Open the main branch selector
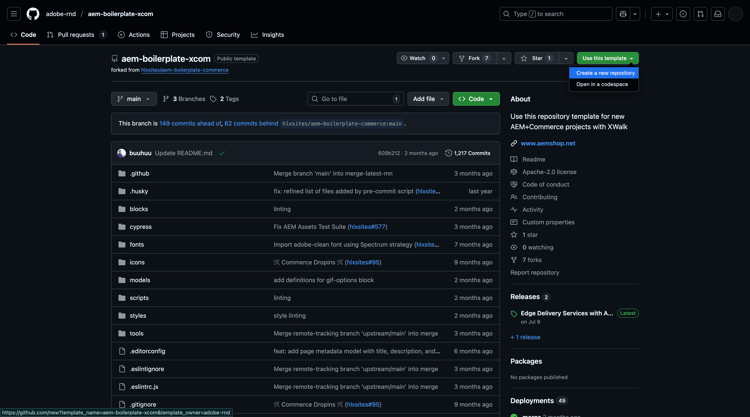 point(134,99)
